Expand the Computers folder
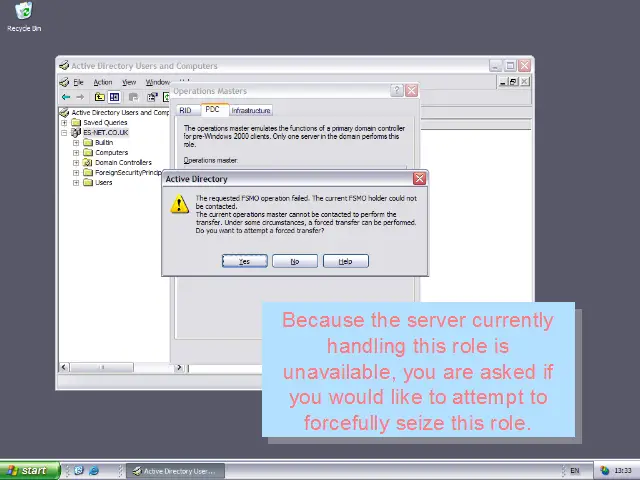Screen dimensions: 640x480 point(76,153)
